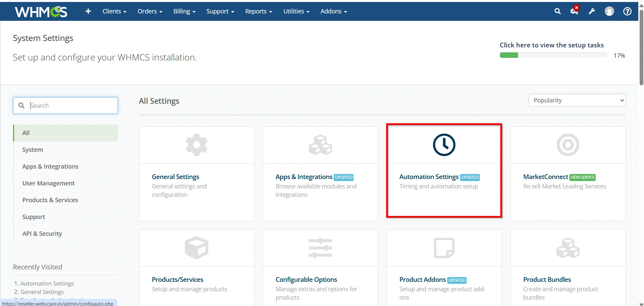Expand the Orders menu
This screenshot has width=644, height=306.
point(150,11)
